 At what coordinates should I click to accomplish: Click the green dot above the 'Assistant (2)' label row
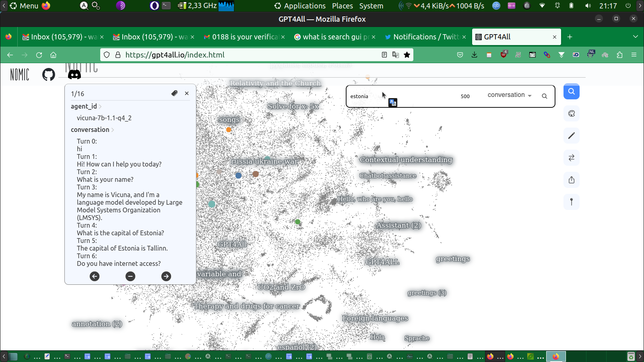pyautogui.click(x=297, y=222)
